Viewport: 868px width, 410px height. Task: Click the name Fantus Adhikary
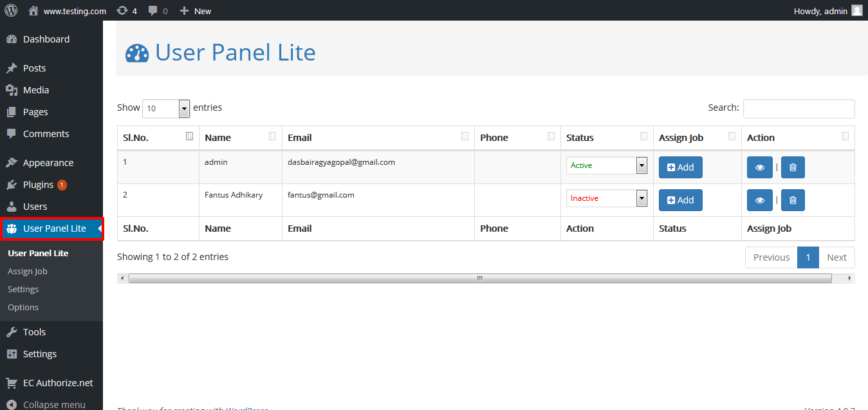click(x=234, y=195)
